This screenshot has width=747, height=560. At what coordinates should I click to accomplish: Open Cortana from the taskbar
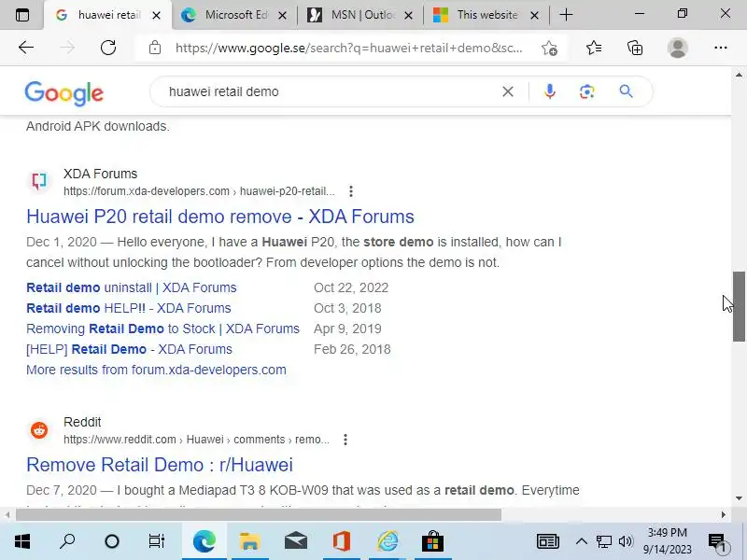pos(112,541)
